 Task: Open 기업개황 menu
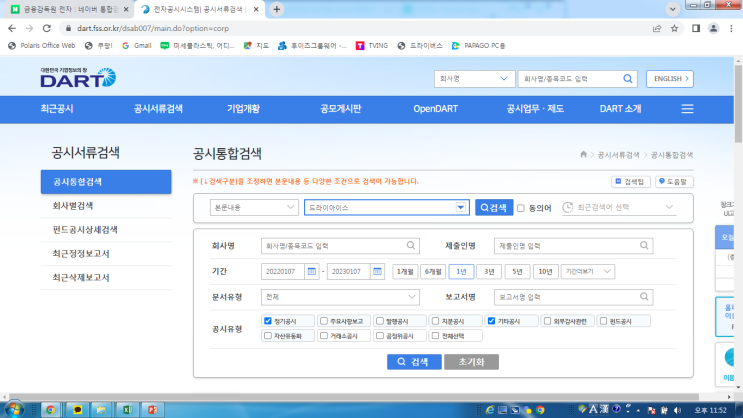pos(243,109)
